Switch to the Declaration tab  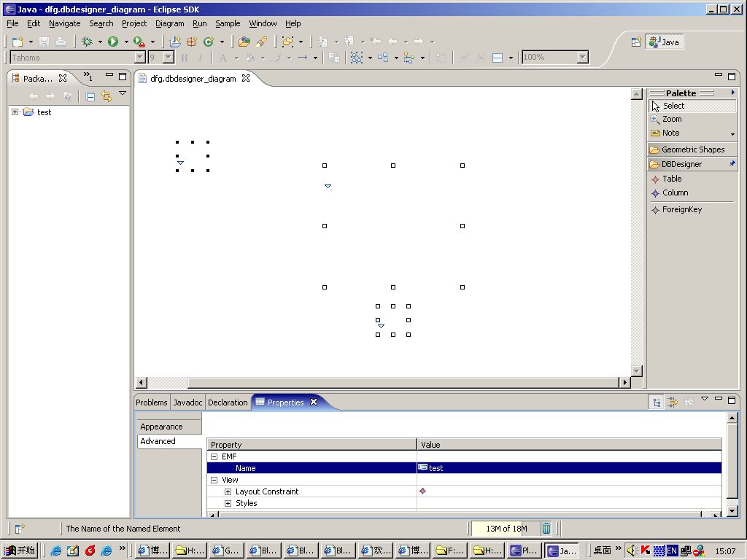[228, 402]
